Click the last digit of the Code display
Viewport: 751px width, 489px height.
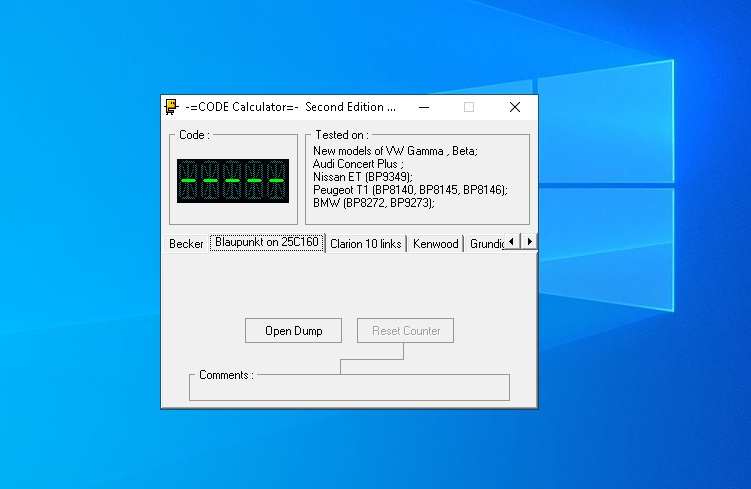tap(277, 181)
